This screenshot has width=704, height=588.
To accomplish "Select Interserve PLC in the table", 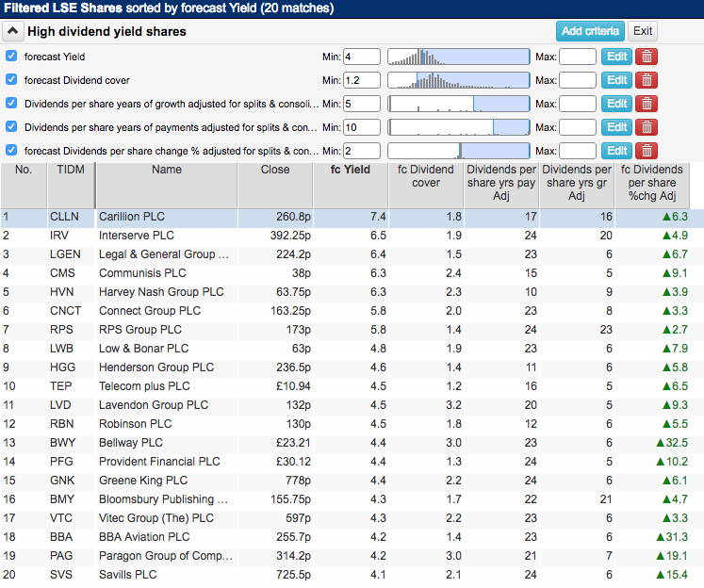I will pos(352,236).
